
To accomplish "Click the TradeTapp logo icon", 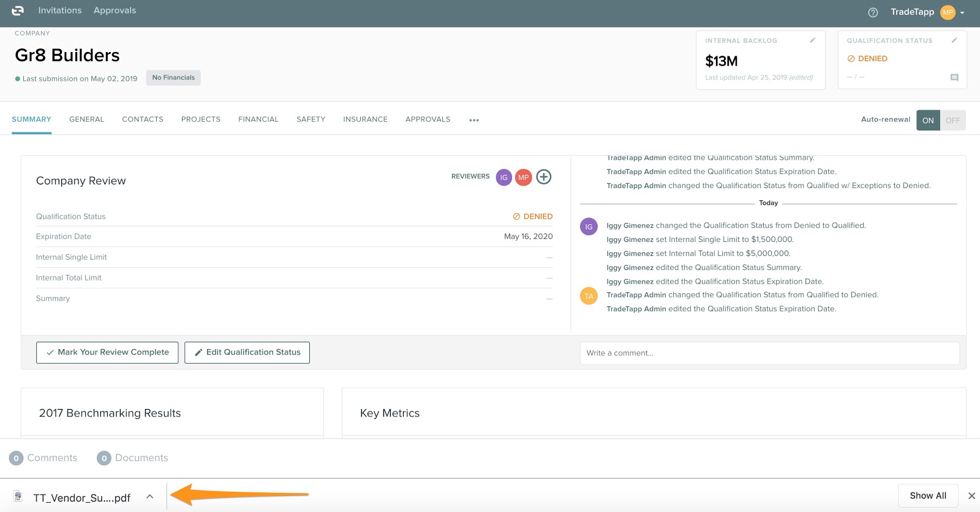I will click(x=18, y=11).
